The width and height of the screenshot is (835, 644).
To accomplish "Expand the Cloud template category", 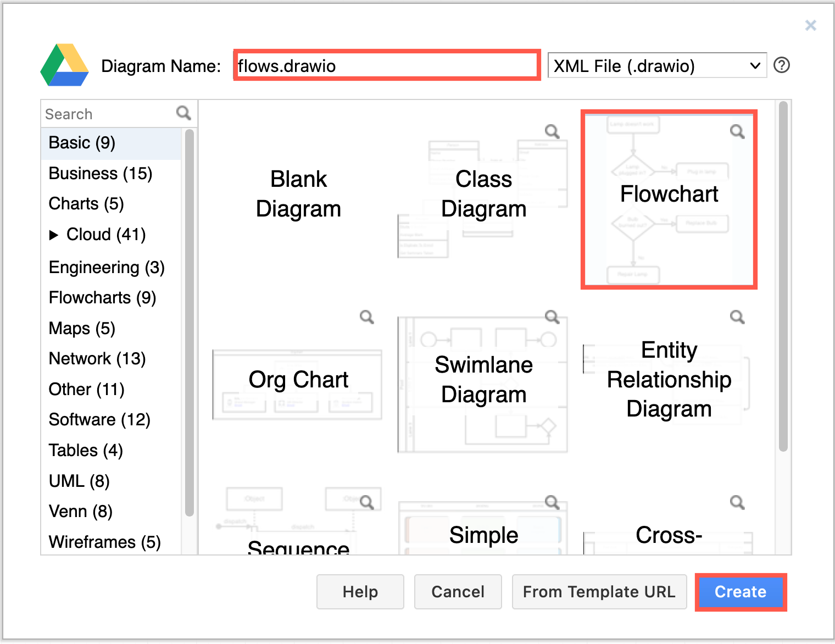I will [54, 235].
